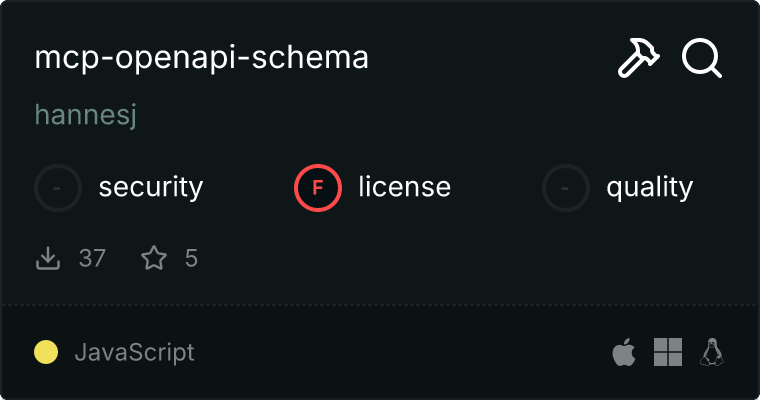
Task: Click the downloads arrow icon
Action: (47, 259)
